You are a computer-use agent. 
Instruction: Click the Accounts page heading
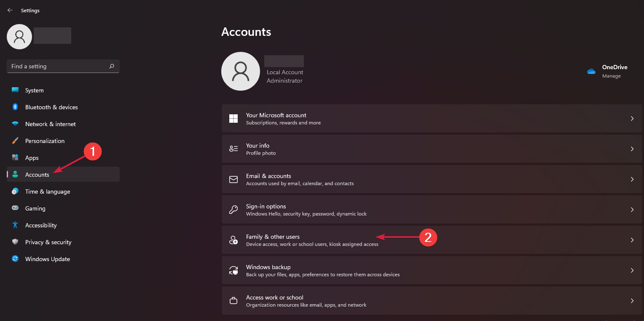click(x=246, y=32)
